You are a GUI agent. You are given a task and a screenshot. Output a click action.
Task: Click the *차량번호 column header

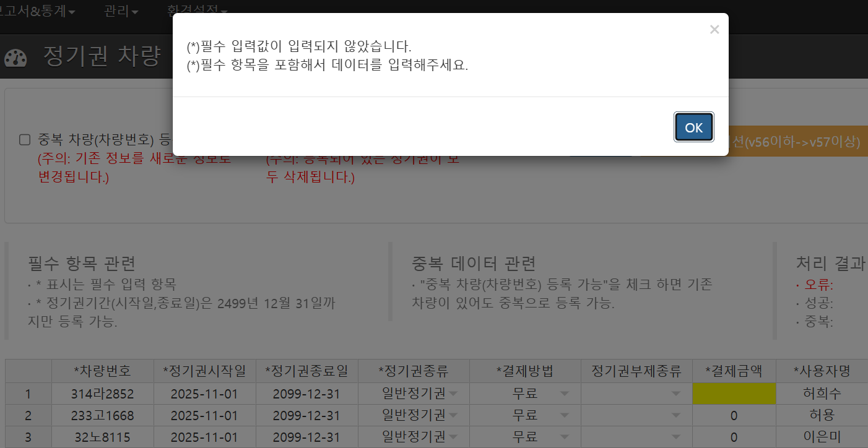[102, 371]
